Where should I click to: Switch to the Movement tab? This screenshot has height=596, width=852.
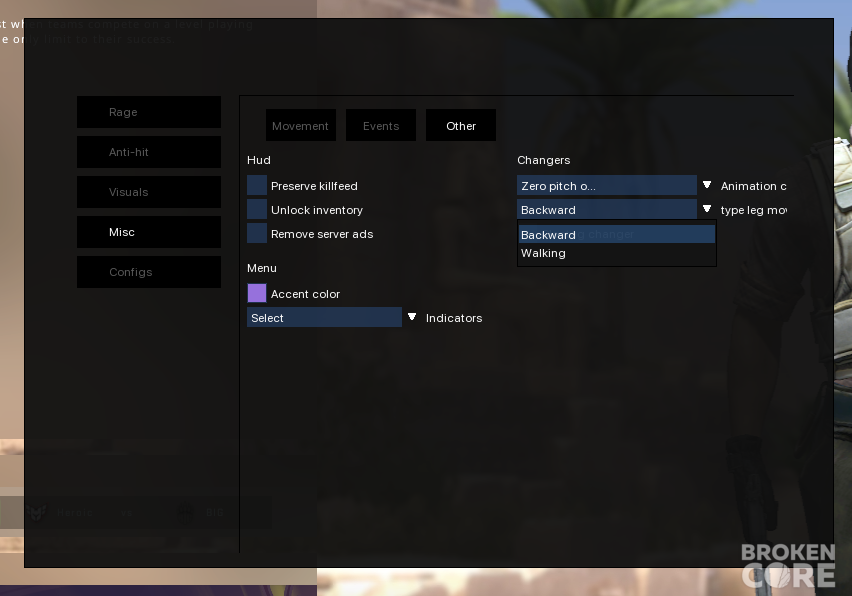pos(300,126)
